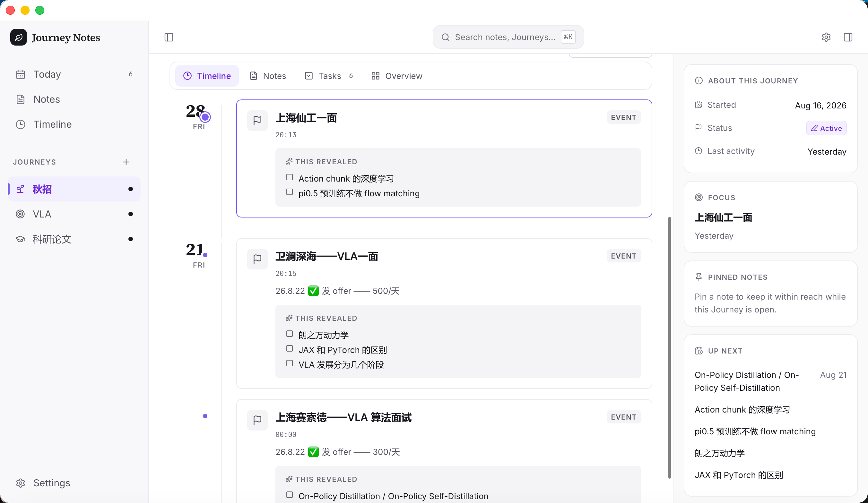Click the 卫澜深海——VLA一面 event title

pyautogui.click(x=326, y=257)
